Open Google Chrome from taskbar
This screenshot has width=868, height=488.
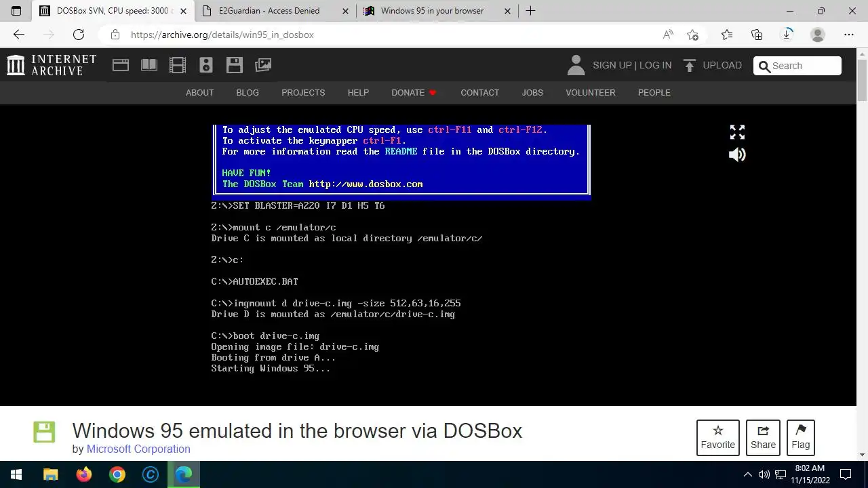117,474
